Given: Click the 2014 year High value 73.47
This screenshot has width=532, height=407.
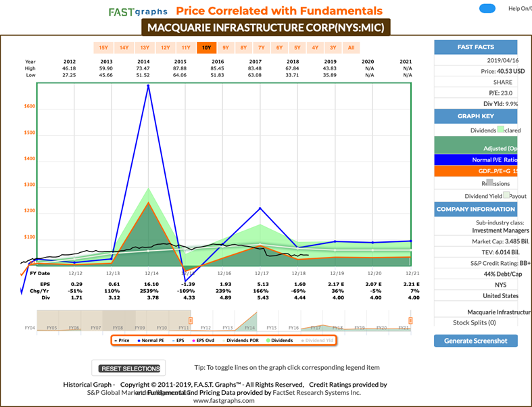Looking at the screenshot, I should click(143, 68).
